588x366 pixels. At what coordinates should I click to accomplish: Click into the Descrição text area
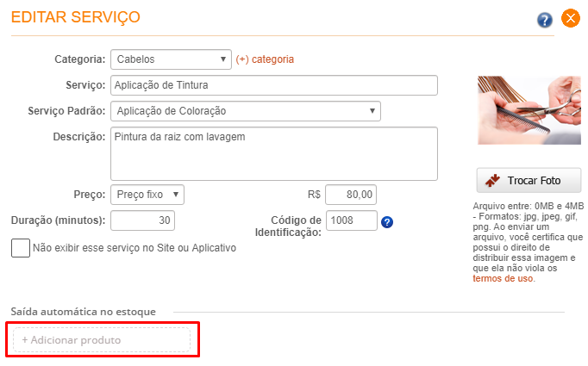pyautogui.click(x=274, y=154)
